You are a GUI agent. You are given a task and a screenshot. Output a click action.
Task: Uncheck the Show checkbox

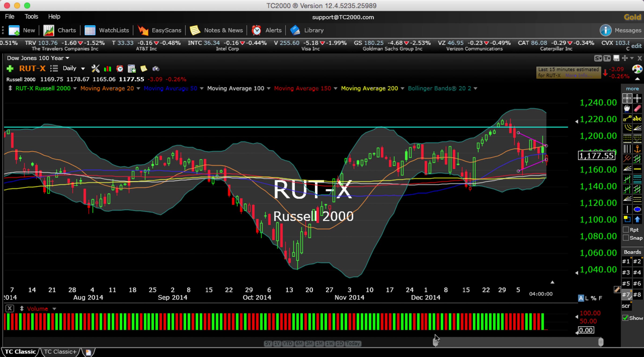click(x=625, y=318)
